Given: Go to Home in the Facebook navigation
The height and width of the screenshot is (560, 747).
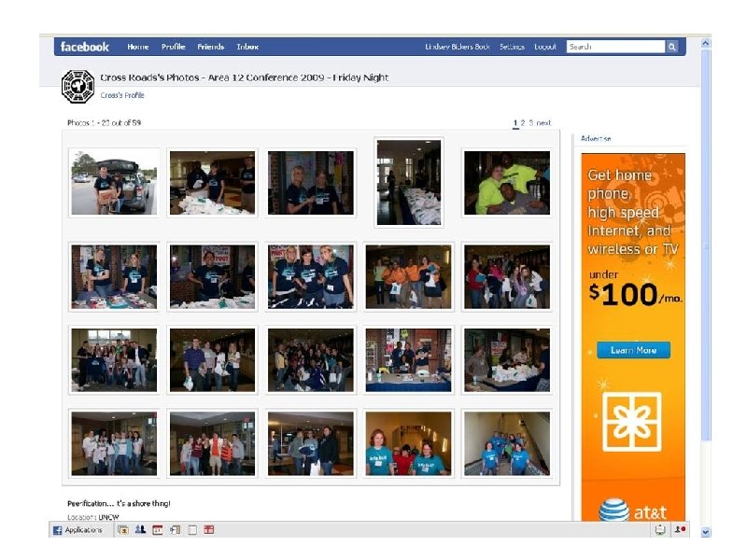Looking at the screenshot, I should 137,47.
